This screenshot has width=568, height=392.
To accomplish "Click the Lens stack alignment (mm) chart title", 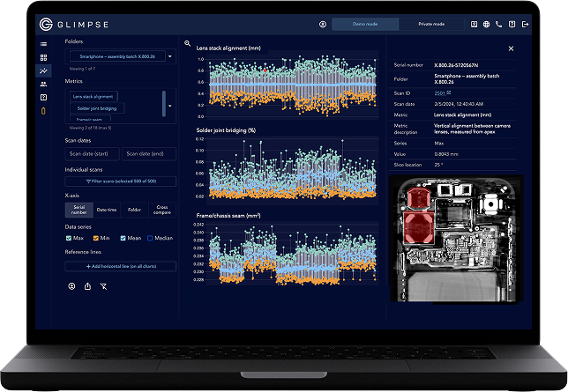I will (x=228, y=48).
